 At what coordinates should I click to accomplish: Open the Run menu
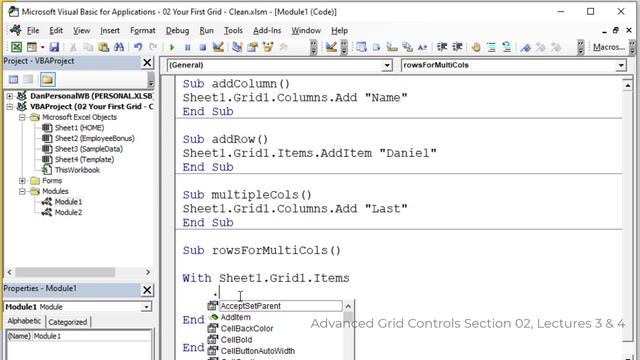(207, 31)
